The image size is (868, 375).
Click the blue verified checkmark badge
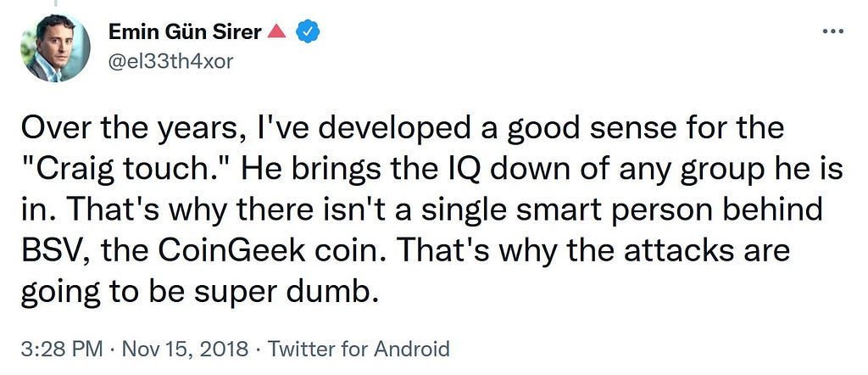tap(305, 31)
